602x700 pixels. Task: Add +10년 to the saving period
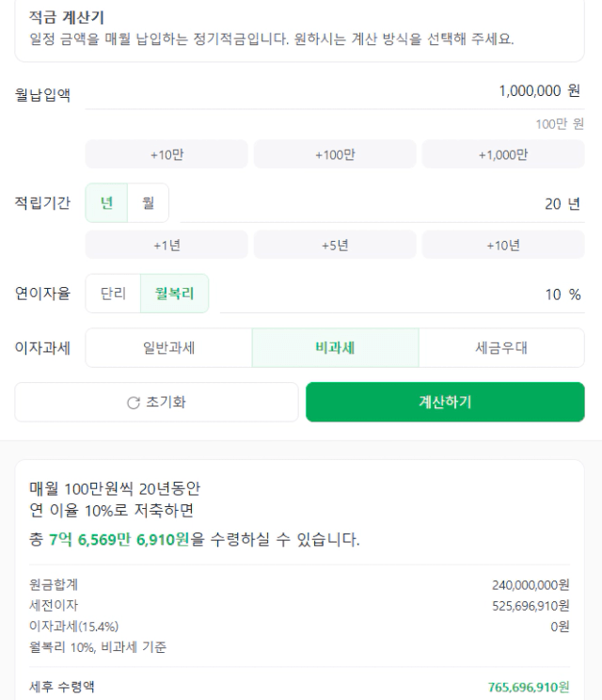tap(503, 245)
